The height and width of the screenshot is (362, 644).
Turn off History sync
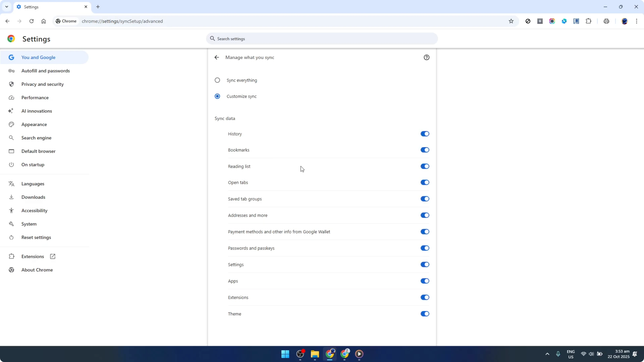click(x=425, y=134)
